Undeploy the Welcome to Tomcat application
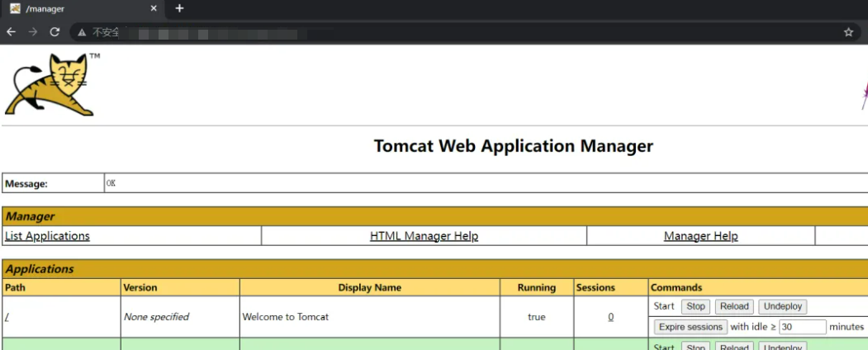This screenshot has width=868, height=350. pyautogui.click(x=782, y=306)
